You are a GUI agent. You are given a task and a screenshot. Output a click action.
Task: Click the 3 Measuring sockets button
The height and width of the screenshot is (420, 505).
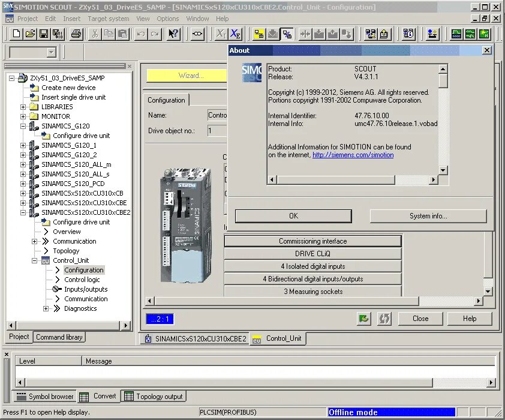point(312,292)
